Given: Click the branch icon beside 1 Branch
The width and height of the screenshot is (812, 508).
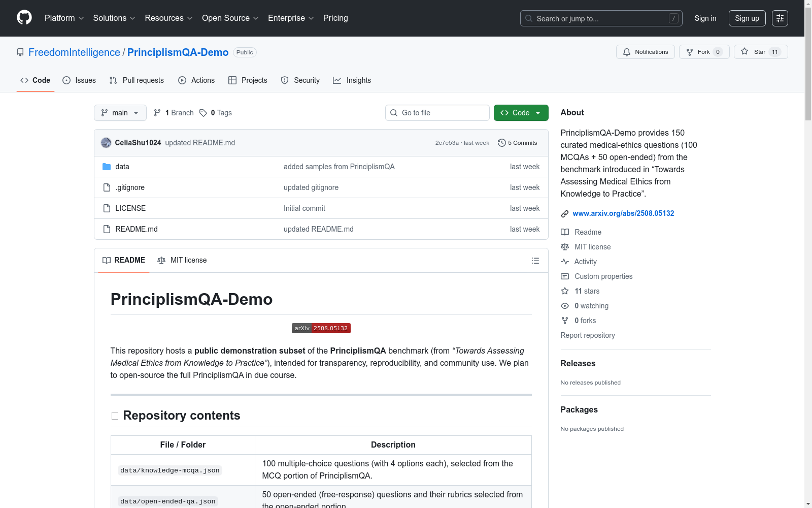Looking at the screenshot, I should (157, 113).
